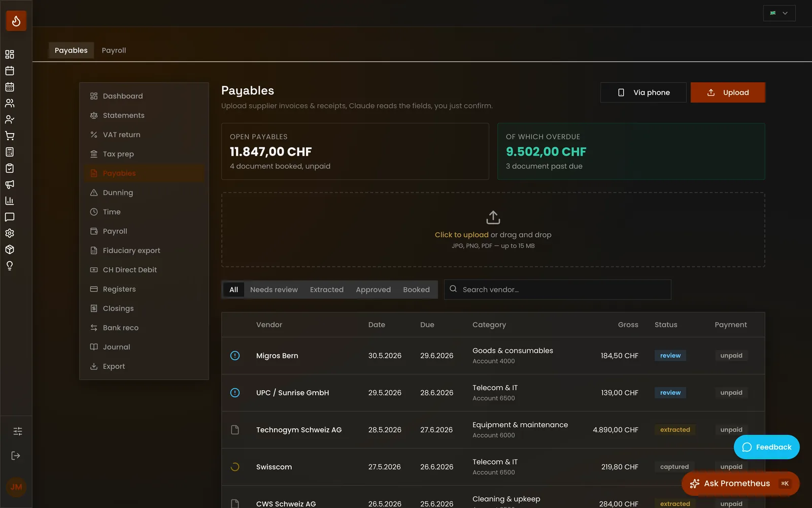Open the settings gear sidebar icon

(10, 233)
